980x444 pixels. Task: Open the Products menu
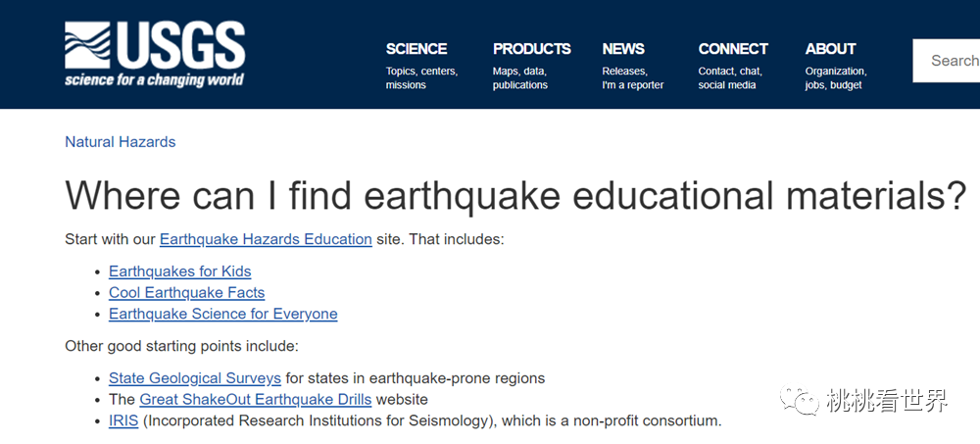coord(531,49)
